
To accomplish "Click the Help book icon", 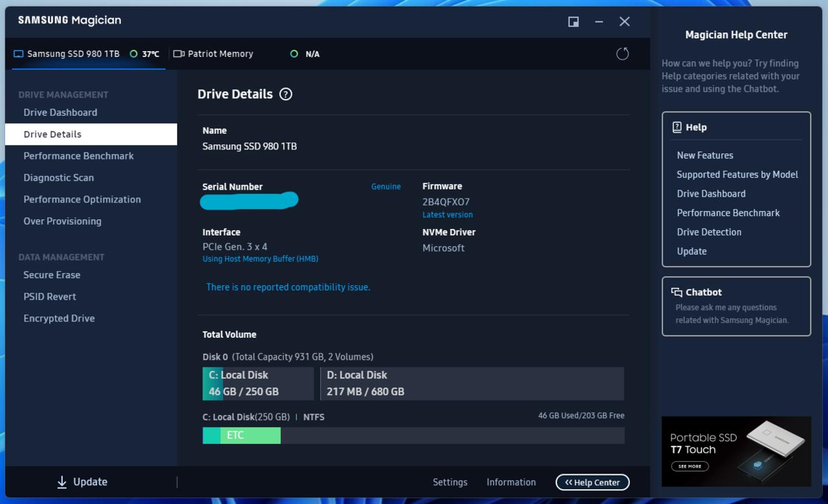I will click(677, 127).
